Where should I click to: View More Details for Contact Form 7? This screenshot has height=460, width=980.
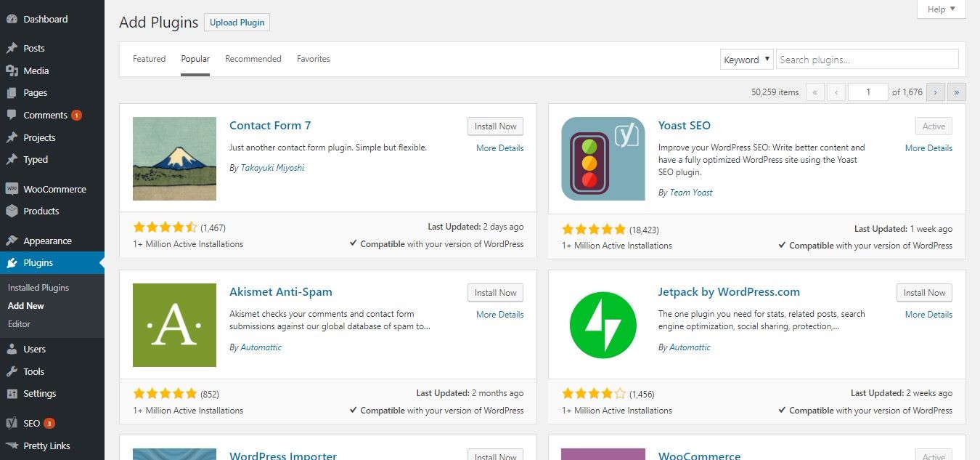(499, 148)
